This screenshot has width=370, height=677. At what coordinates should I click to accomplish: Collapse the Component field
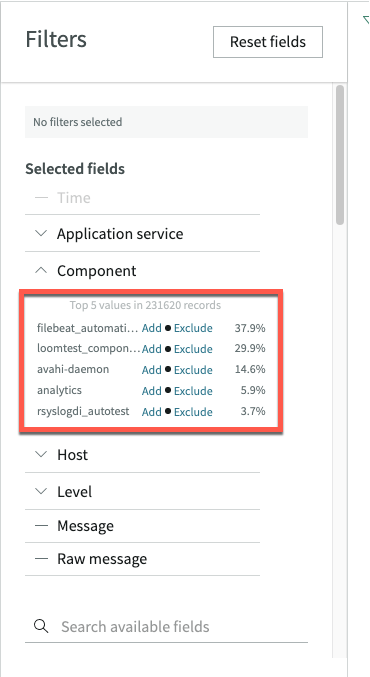click(41, 271)
